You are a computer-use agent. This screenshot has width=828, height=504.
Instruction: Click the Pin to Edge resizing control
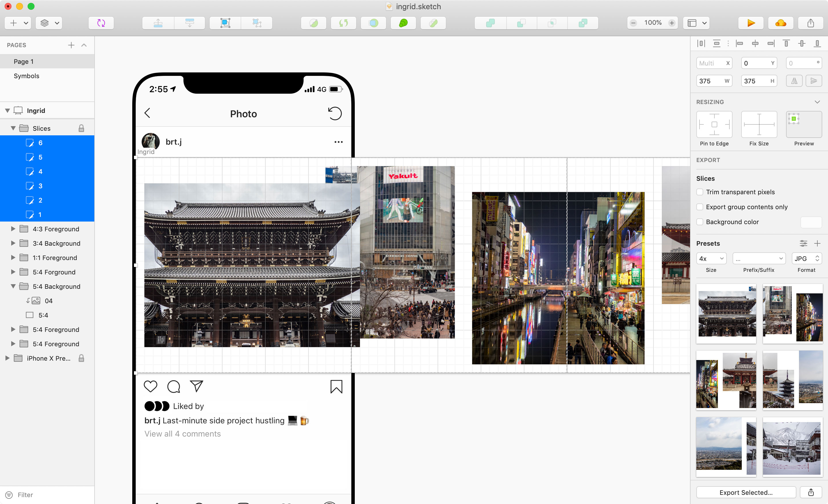pyautogui.click(x=714, y=125)
